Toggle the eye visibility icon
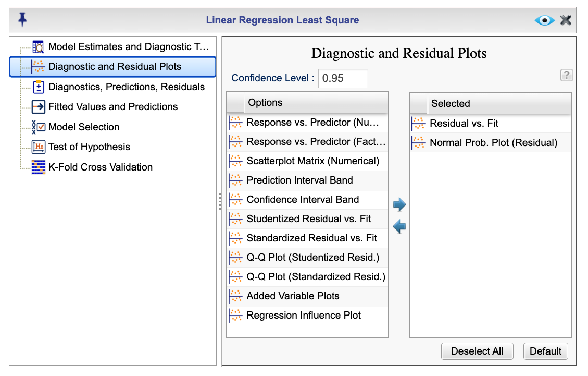The image size is (588, 376). click(544, 20)
